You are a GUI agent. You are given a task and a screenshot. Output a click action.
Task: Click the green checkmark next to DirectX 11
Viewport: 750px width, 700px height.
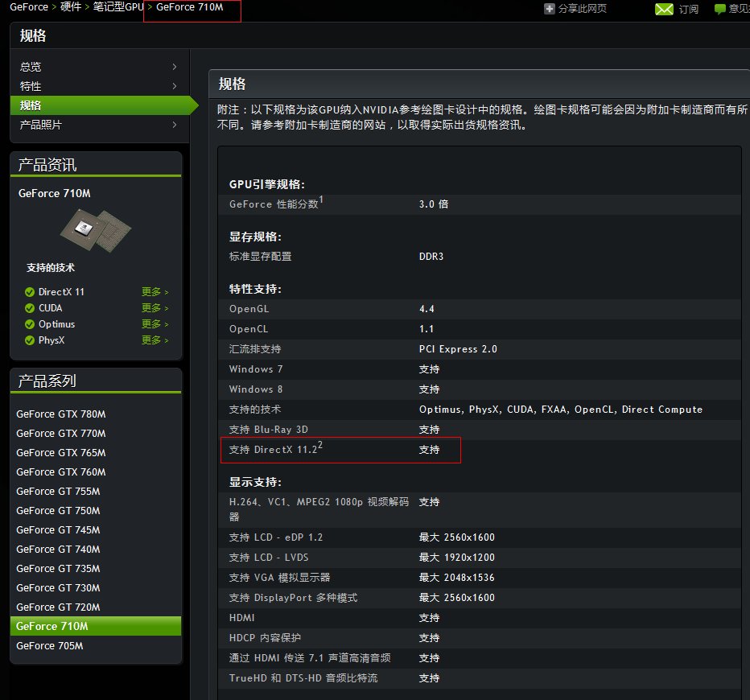(30, 291)
